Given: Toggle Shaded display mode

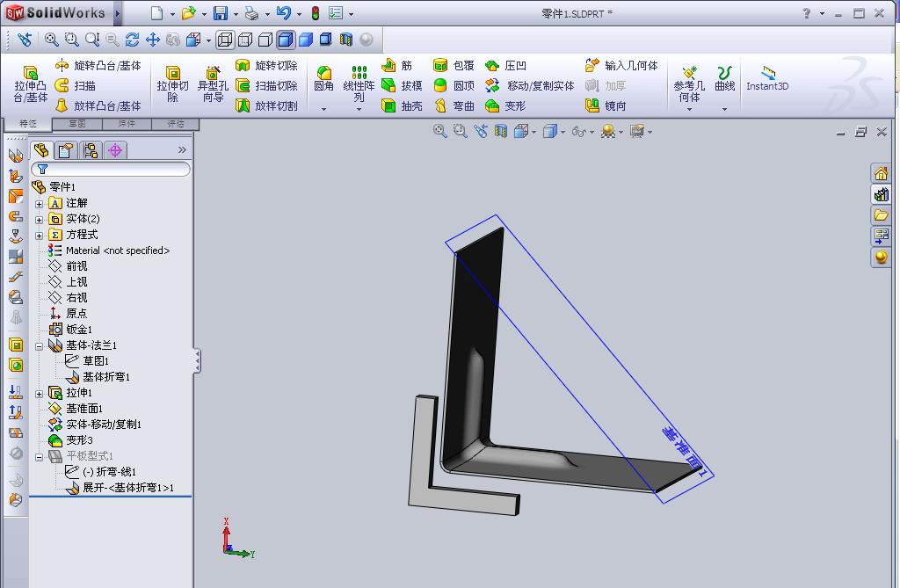Looking at the screenshot, I should pyautogui.click(x=306, y=39).
